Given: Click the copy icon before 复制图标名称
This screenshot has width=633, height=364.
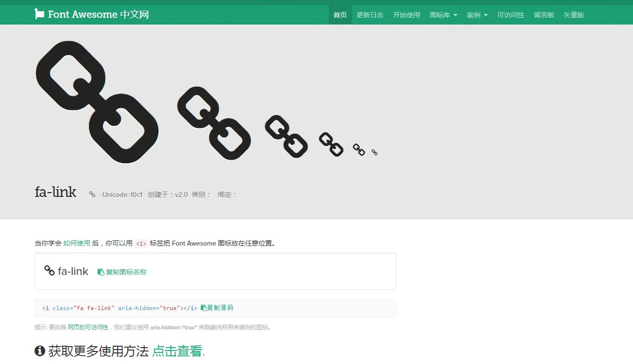Looking at the screenshot, I should [101, 272].
